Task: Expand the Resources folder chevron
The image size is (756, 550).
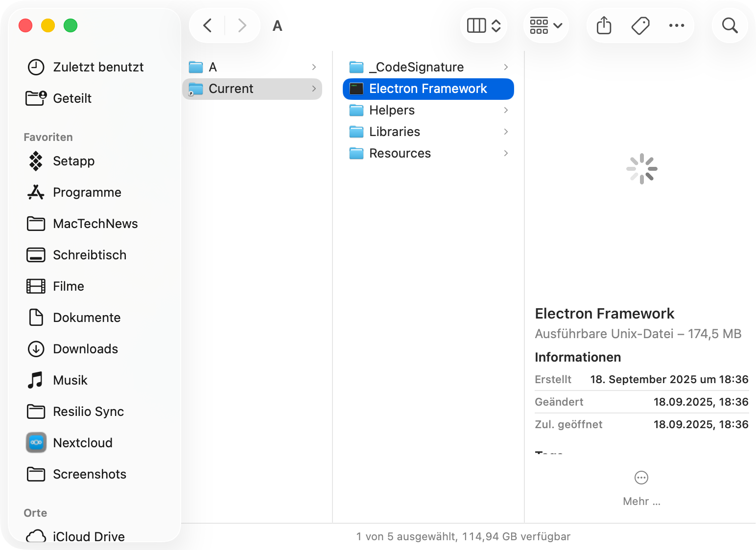Action: pos(506,153)
